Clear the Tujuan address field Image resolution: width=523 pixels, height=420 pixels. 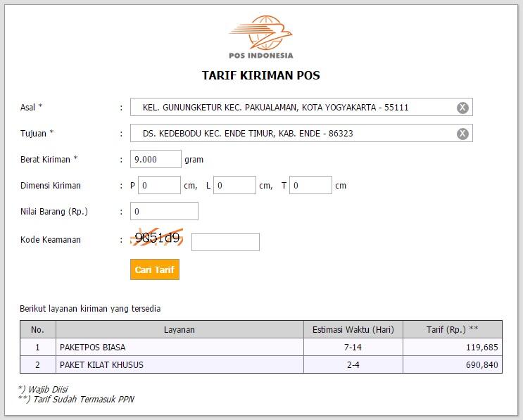pyautogui.click(x=462, y=134)
